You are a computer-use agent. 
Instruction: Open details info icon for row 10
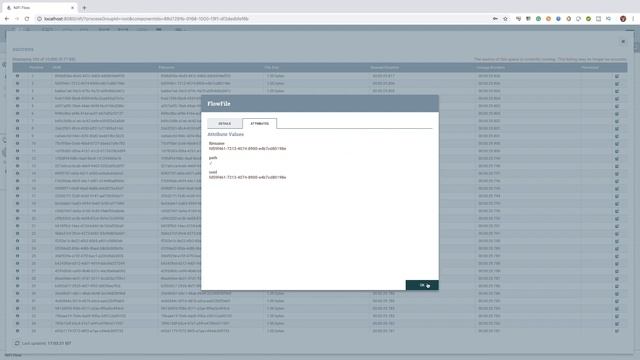tap(18, 143)
